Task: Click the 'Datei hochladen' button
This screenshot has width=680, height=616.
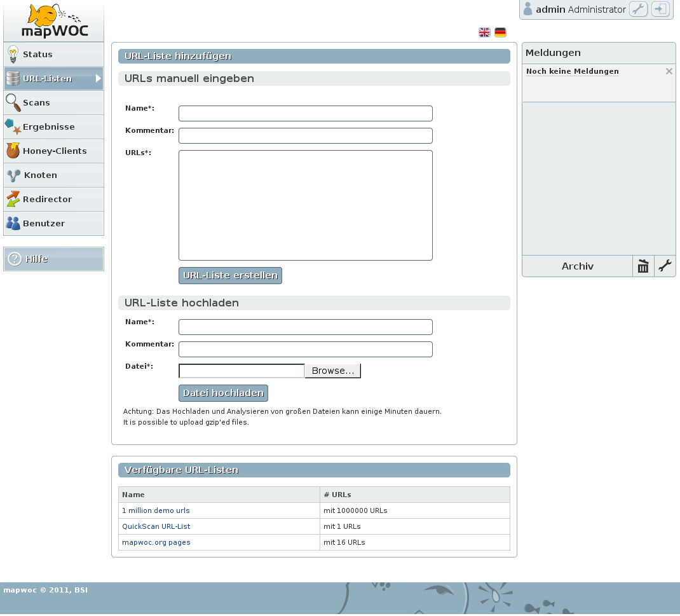Action: pyautogui.click(x=223, y=393)
